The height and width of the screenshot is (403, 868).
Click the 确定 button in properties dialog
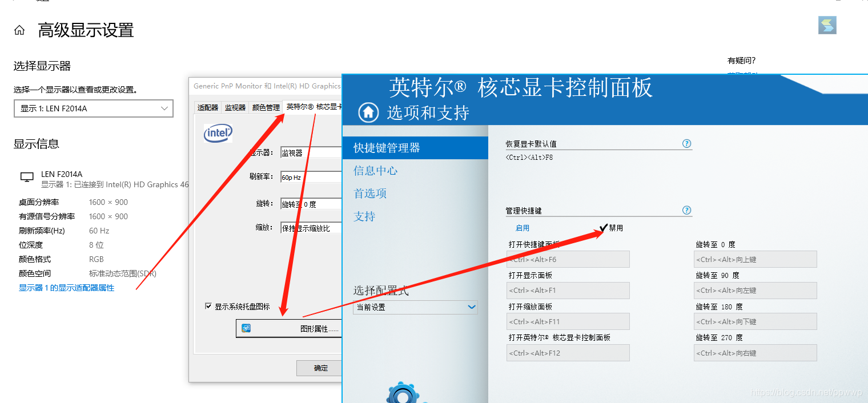pyautogui.click(x=319, y=368)
